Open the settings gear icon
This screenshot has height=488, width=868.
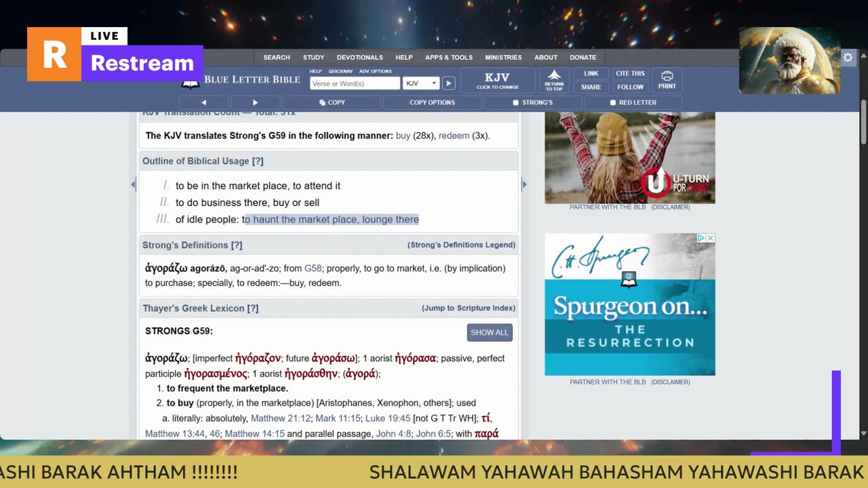coord(848,58)
